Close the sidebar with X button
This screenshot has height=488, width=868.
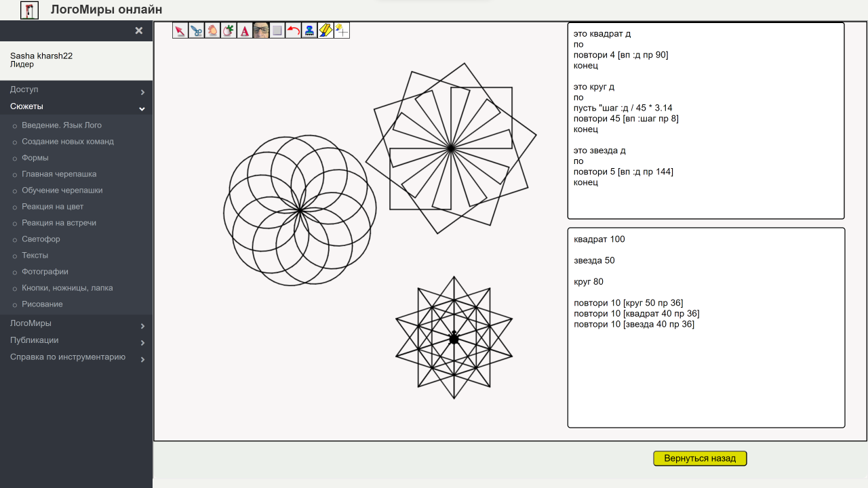[x=139, y=30]
